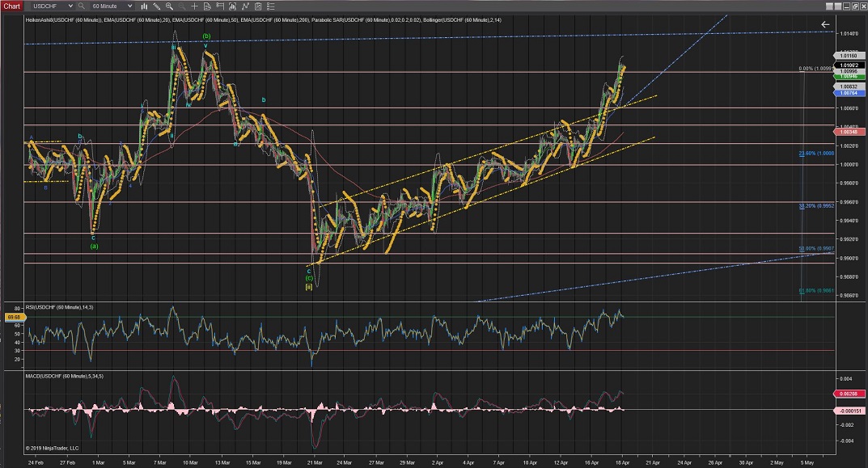Open the indicators icon
This screenshot has width=868, height=468.
coord(232,6)
